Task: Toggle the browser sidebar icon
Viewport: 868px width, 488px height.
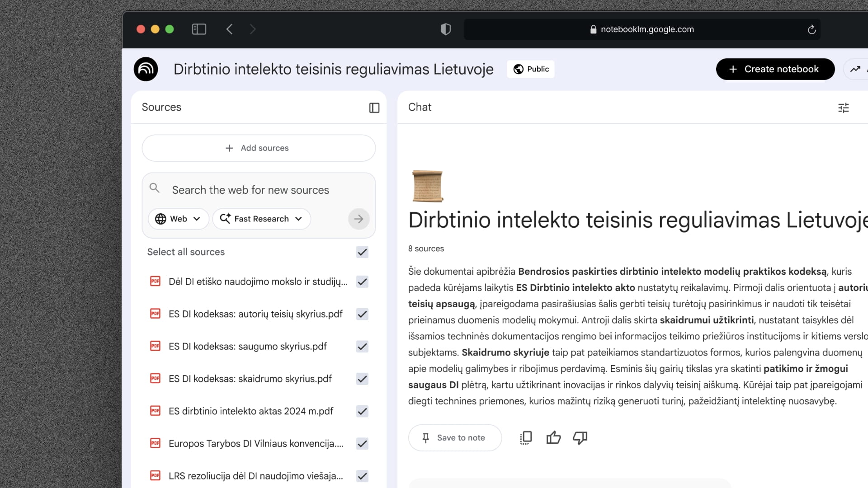Action: pos(199,29)
